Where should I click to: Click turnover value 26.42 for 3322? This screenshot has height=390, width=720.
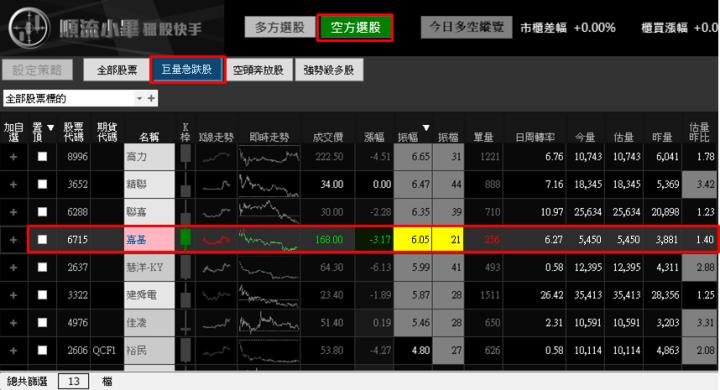pyautogui.click(x=551, y=295)
